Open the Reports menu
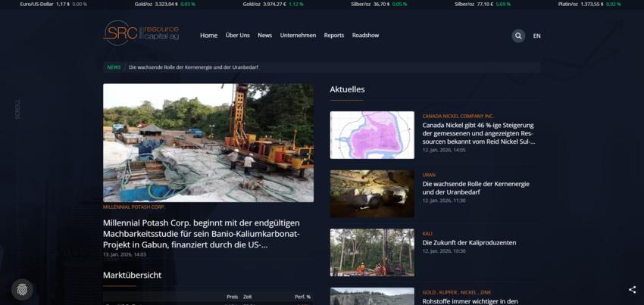Viewport: 644px width, 305px height. click(x=333, y=36)
